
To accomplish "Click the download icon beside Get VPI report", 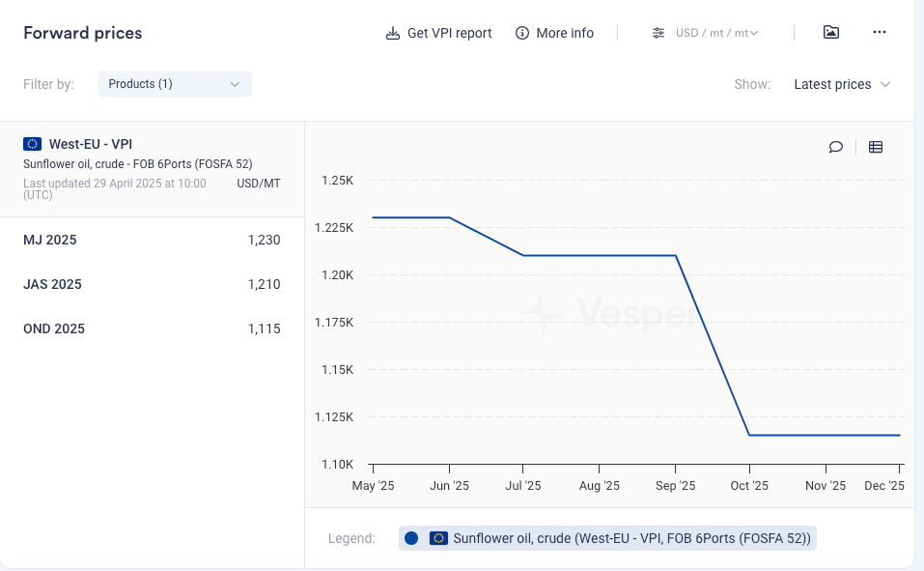I will pos(393,33).
